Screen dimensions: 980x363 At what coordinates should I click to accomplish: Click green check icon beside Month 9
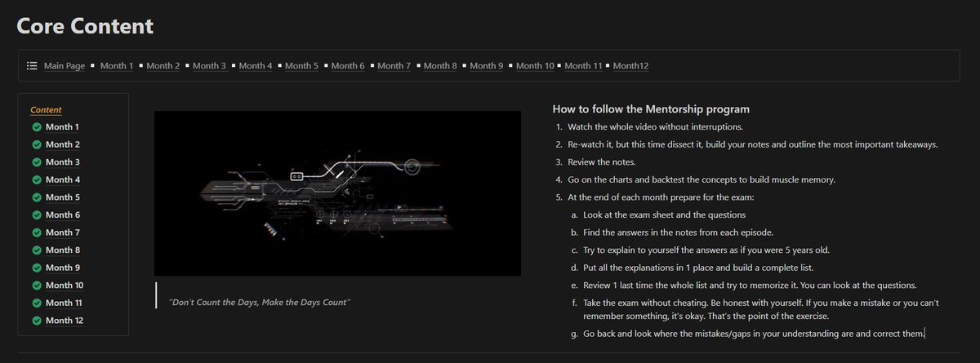(x=37, y=268)
